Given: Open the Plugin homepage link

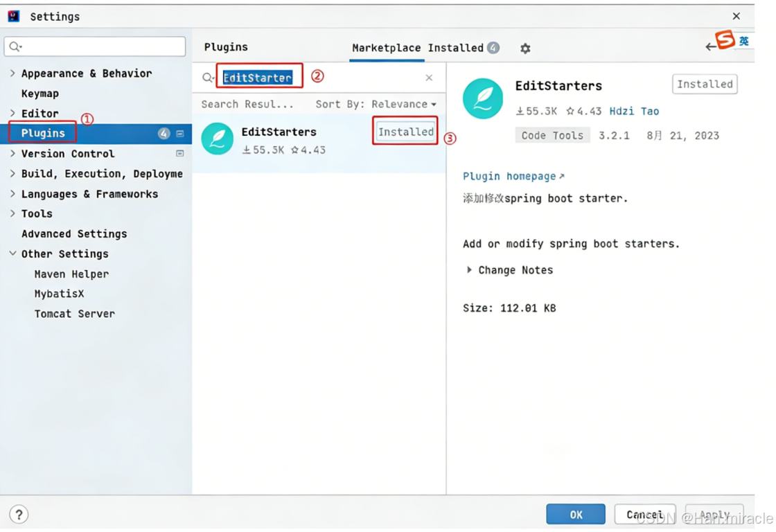Looking at the screenshot, I should click(513, 176).
